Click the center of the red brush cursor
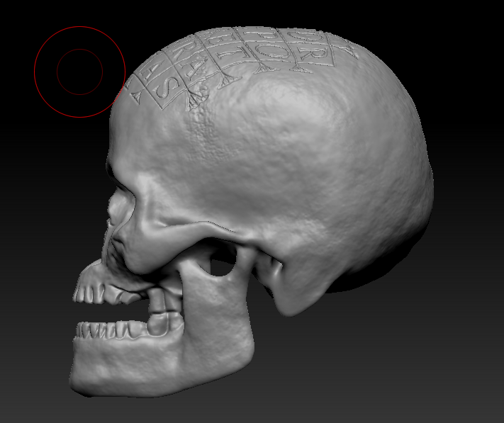The image size is (504, 423). click(79, 72)
